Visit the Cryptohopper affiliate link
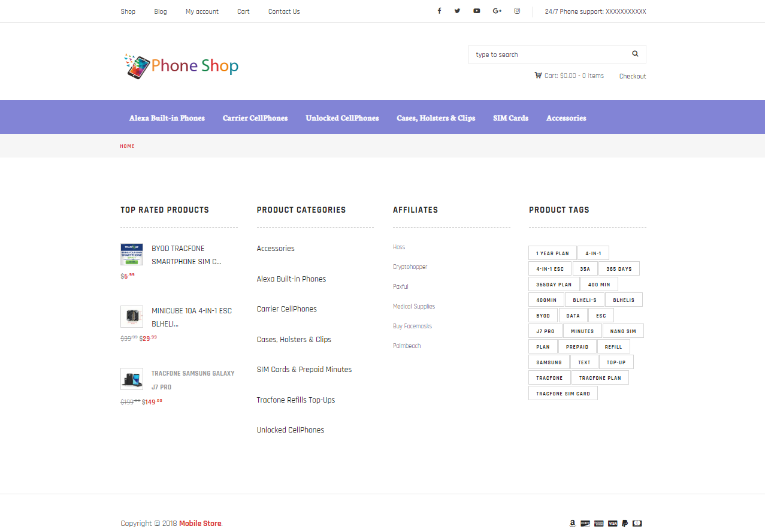The height and width of the screenshot is (532, 765). coord(410,267)
